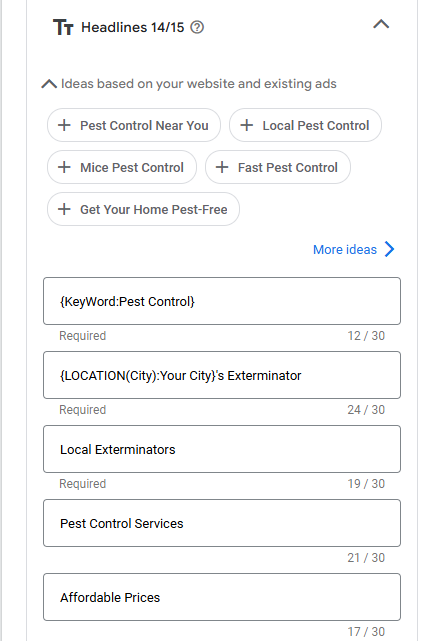Edit the Pest Control Services headline field

tap(222, 523)
